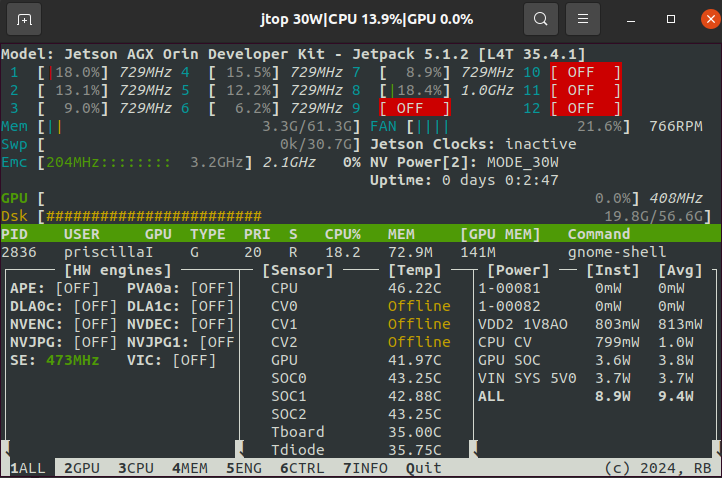Click the Uptime 0 days 0:2:47 text
The image size is (722, 478).
[464, 180]
